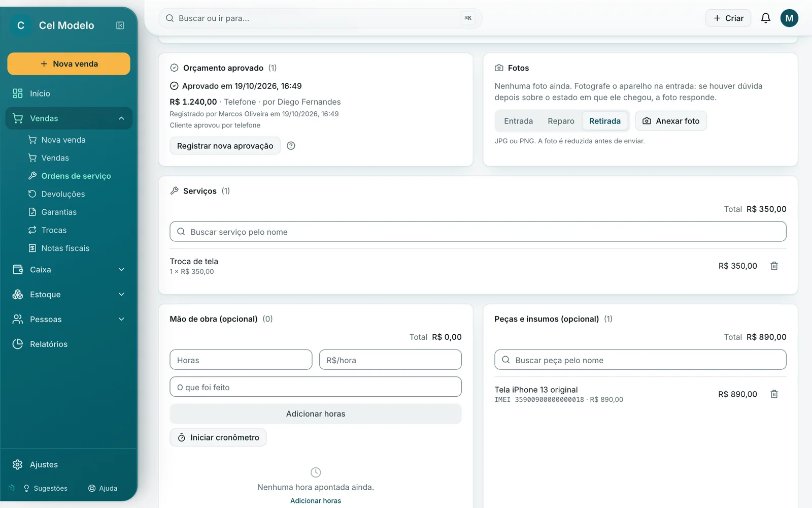812x508 pixels.
Task: Open Notas fiscais in the sidebar
Action: 65,248
